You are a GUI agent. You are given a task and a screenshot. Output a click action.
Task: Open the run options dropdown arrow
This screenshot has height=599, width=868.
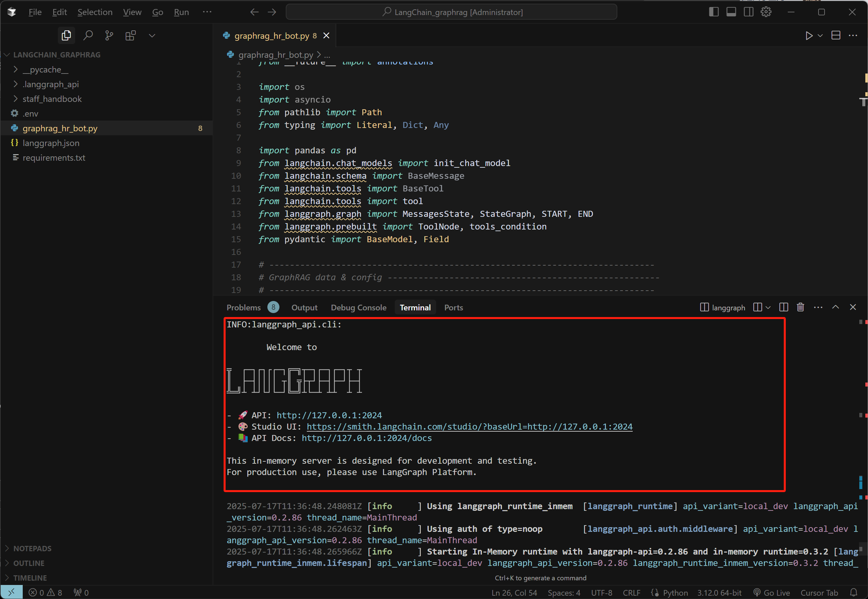click(820, 36)
